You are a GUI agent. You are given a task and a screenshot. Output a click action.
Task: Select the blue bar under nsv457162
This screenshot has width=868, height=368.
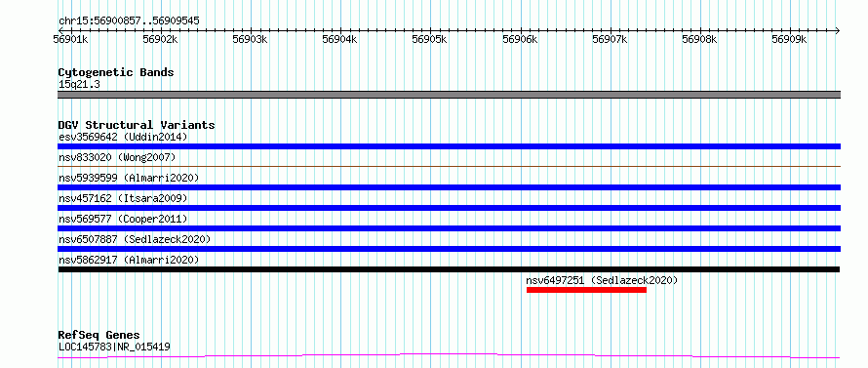pos(449,208)
